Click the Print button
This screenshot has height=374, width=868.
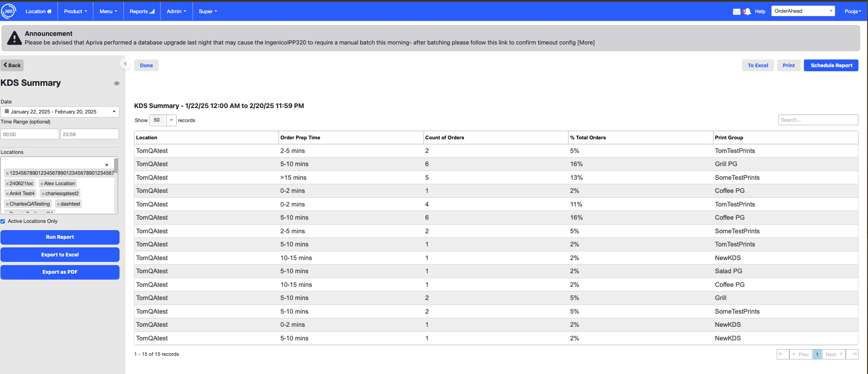tap(788, 65)
